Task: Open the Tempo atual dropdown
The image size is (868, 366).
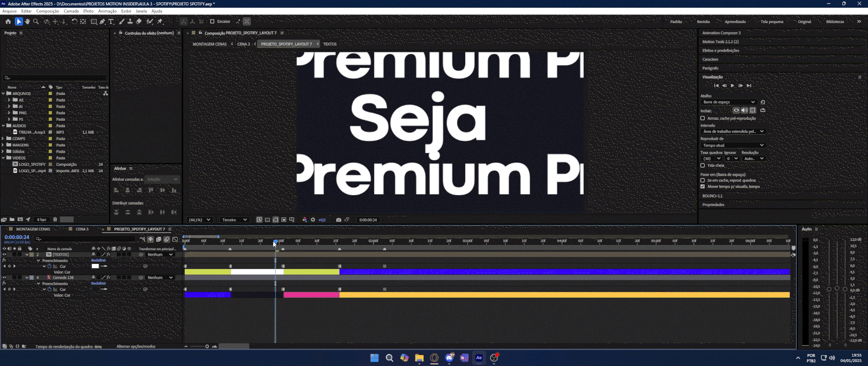Action: coord(733,145)
